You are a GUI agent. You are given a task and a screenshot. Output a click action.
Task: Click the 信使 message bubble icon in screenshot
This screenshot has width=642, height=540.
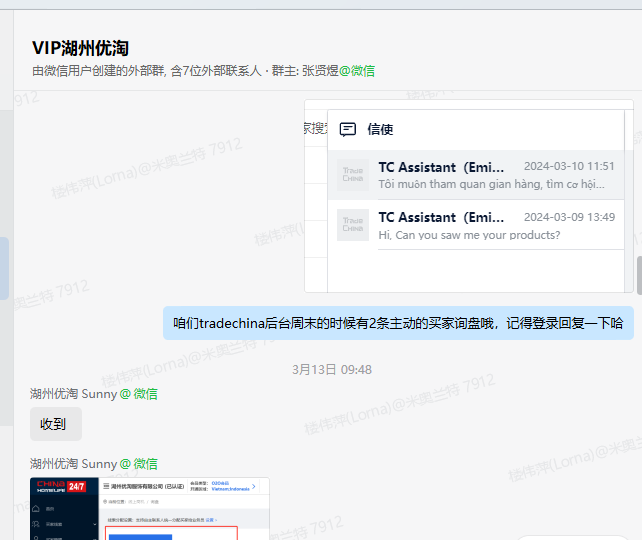[348, 129]
